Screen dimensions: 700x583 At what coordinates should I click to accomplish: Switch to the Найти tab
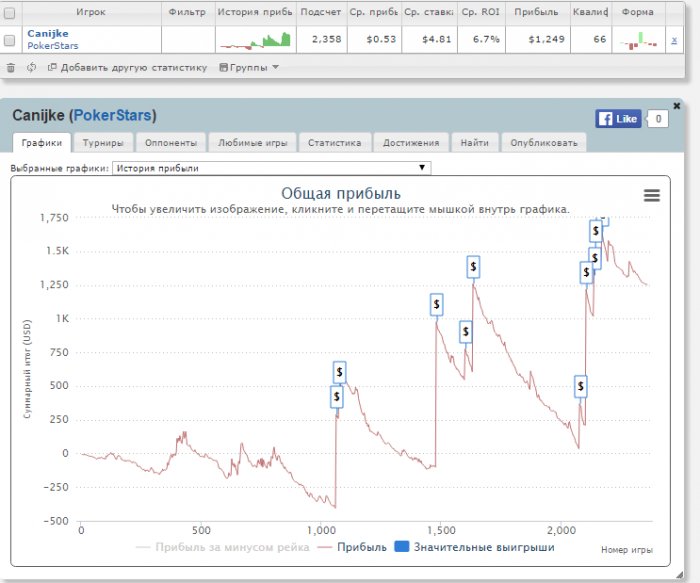(475, 143)
